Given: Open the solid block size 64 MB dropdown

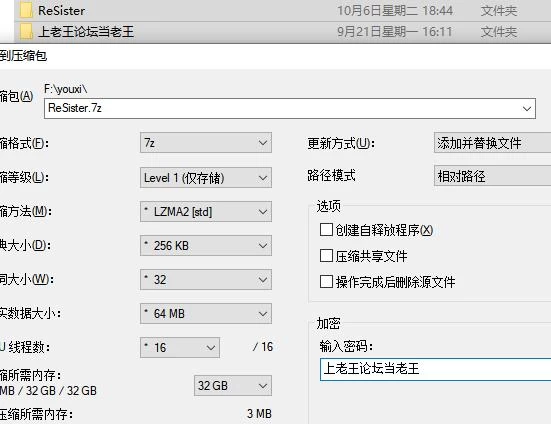Looking at the screenshot, I should [206, 313].
